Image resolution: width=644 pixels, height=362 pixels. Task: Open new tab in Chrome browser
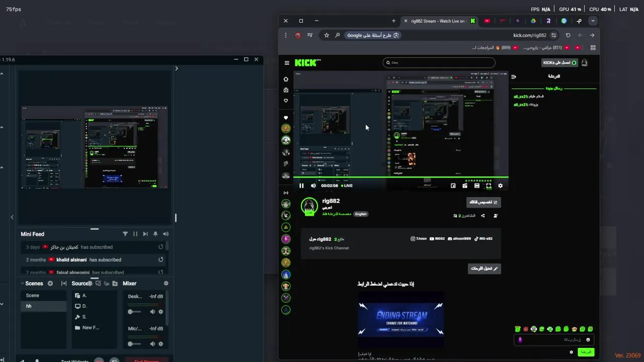[393, 21]
